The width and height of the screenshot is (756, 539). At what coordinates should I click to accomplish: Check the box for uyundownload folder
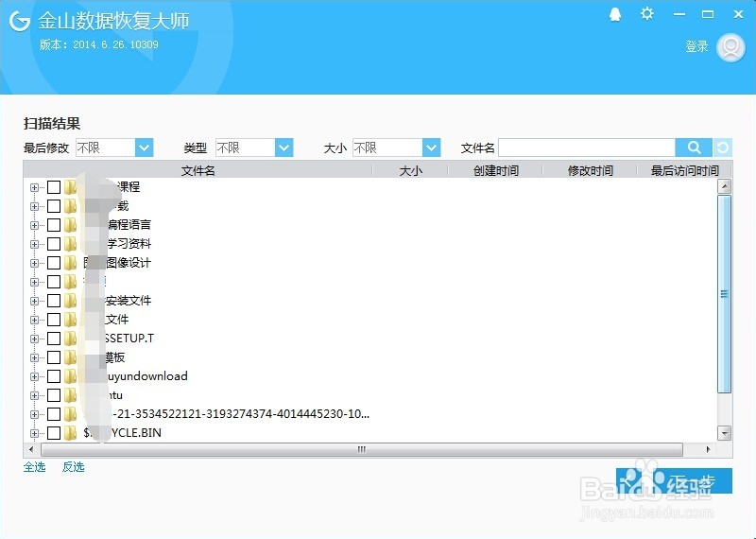(54, 376)
